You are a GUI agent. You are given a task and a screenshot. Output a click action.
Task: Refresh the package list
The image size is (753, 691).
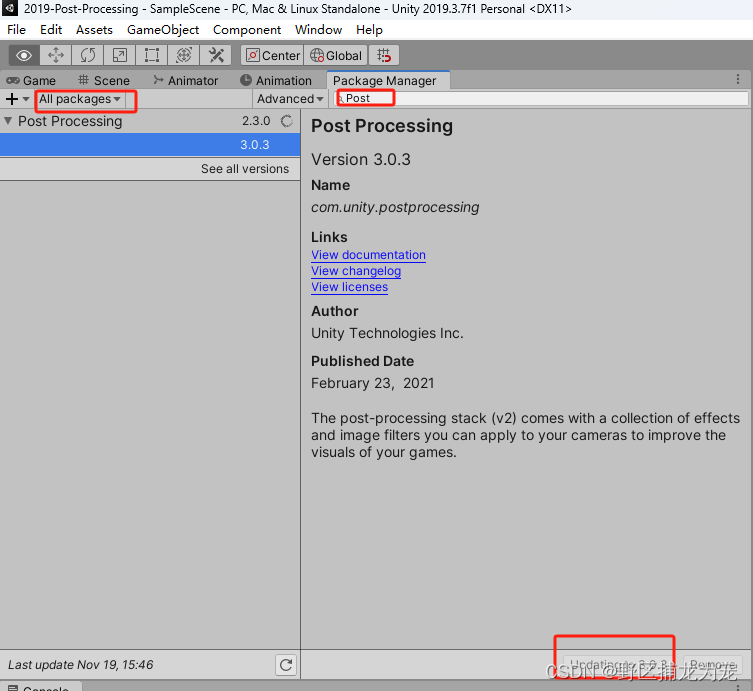pos(286,665)
